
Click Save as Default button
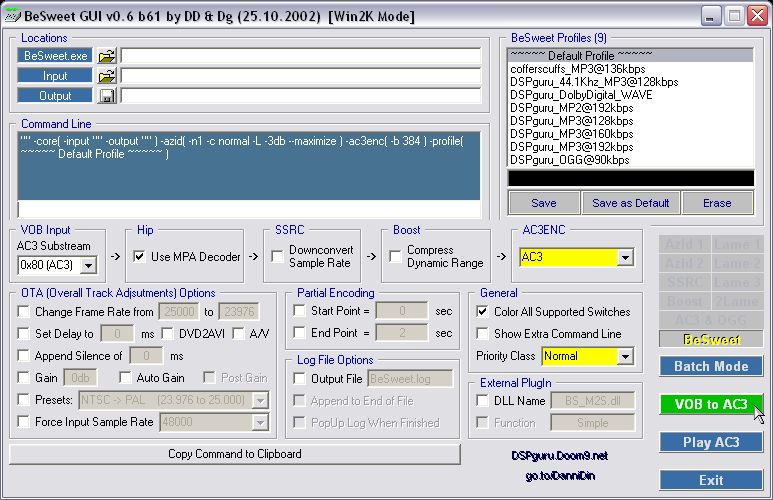[x=631, y=203]
